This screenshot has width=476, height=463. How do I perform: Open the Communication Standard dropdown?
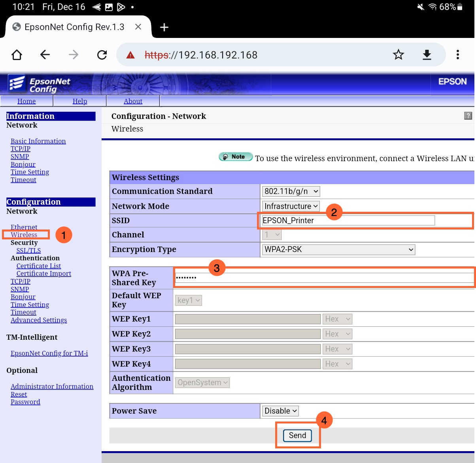point(291,191)
